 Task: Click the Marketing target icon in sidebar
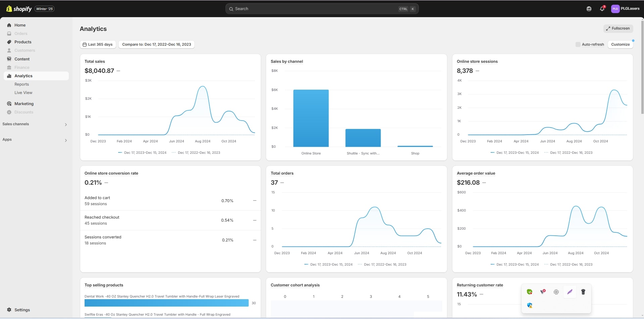[9, 104]
